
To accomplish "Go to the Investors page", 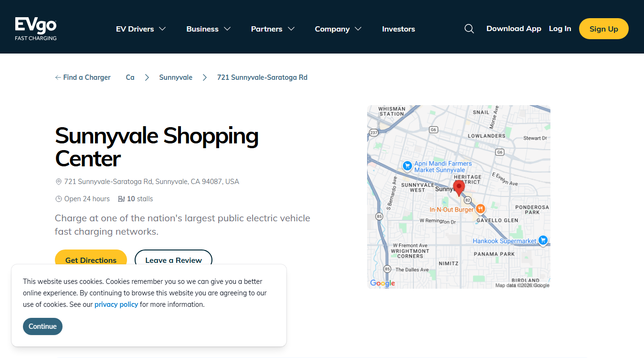I will click(399, 29).
